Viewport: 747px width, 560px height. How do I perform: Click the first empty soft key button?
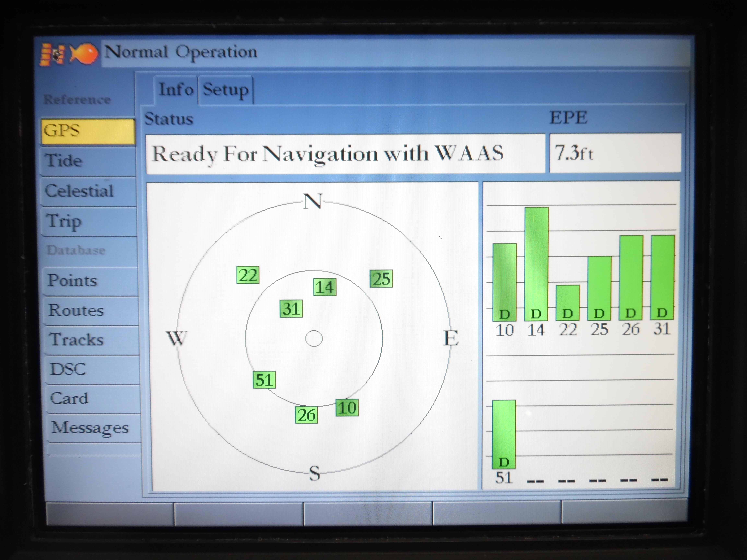click(x=110, y=514)
